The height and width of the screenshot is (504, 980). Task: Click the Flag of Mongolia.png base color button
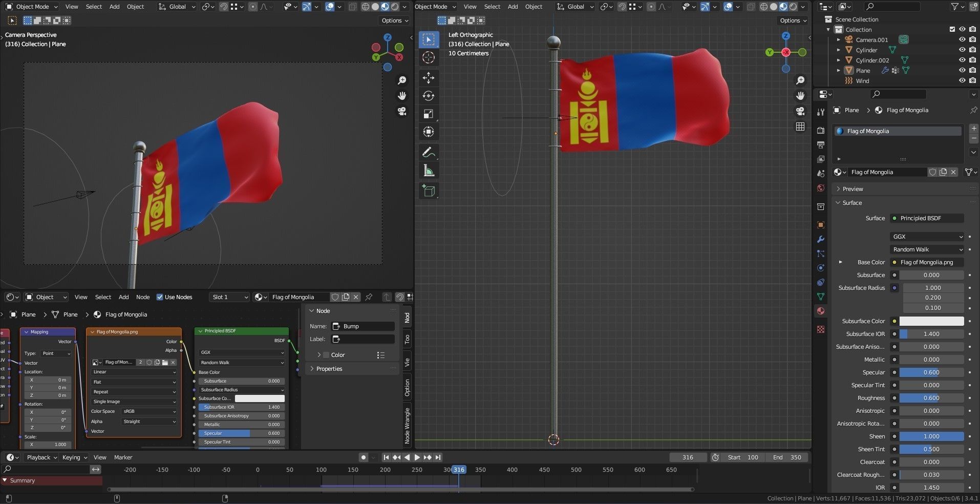pyautogui.click(x=927, y=262)
